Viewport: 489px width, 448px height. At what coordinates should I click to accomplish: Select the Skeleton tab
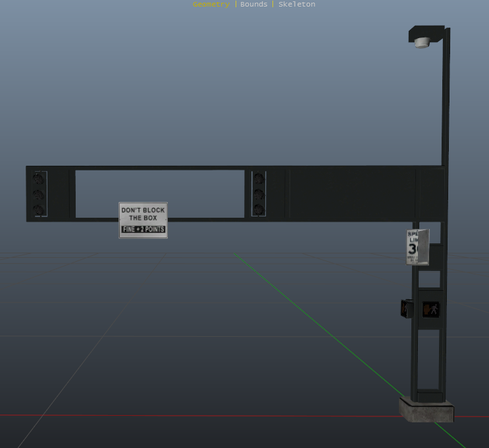pos(296,4)
